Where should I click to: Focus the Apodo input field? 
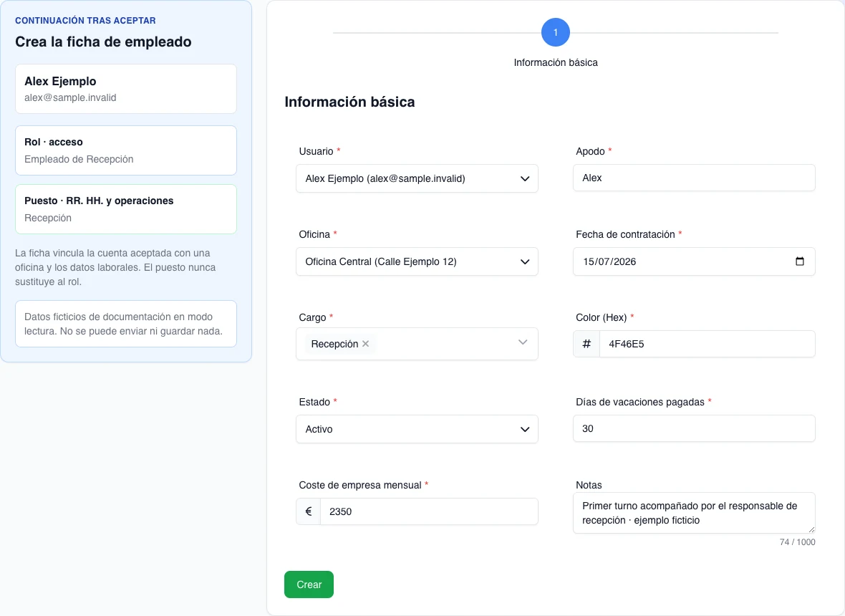[x=694, y=178]
